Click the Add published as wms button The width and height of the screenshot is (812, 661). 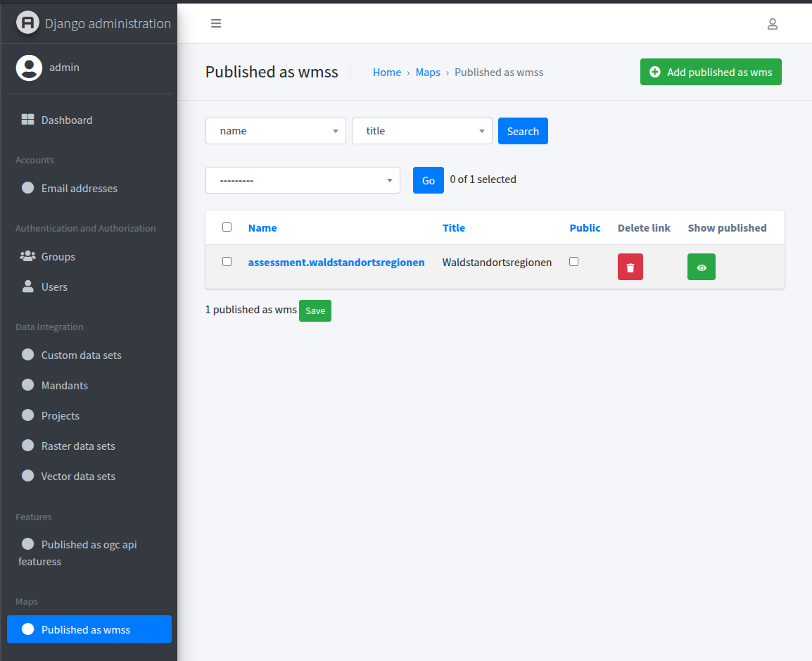coord(711,72)
